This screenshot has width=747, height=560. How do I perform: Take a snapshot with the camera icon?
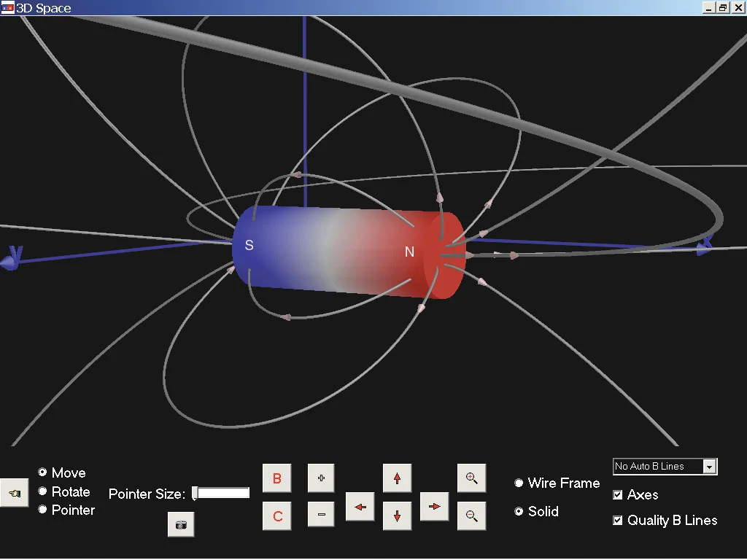click(181, 524)
